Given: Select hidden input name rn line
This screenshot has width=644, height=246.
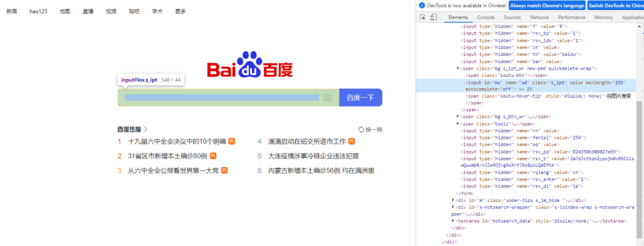Looking at the screenshot, I should click(509, 131).
